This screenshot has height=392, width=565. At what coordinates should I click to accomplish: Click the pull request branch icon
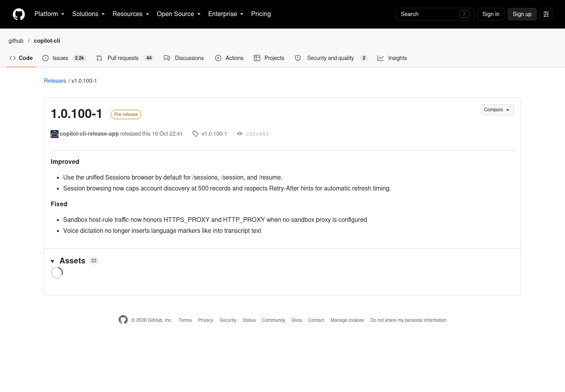tap(99, 58)
